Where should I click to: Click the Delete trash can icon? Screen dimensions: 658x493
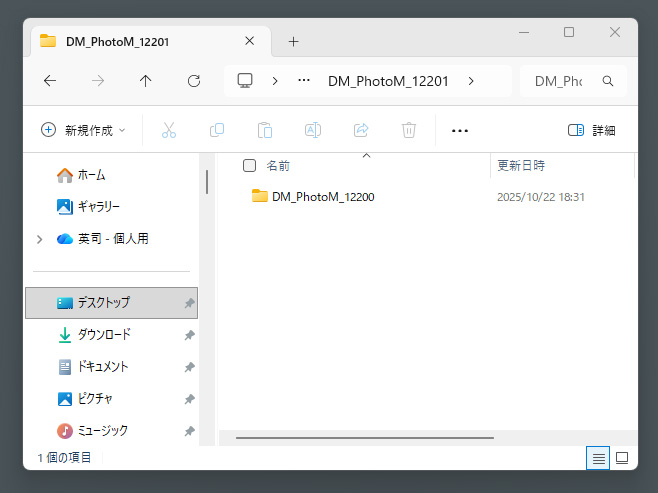click(x=408, y=130)
